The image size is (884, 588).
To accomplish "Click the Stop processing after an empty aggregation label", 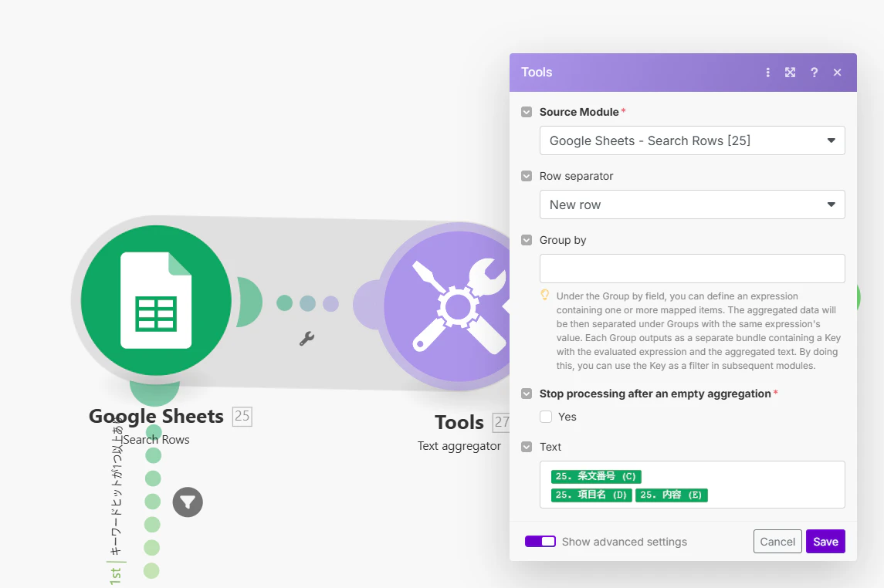I will point(655,394).
